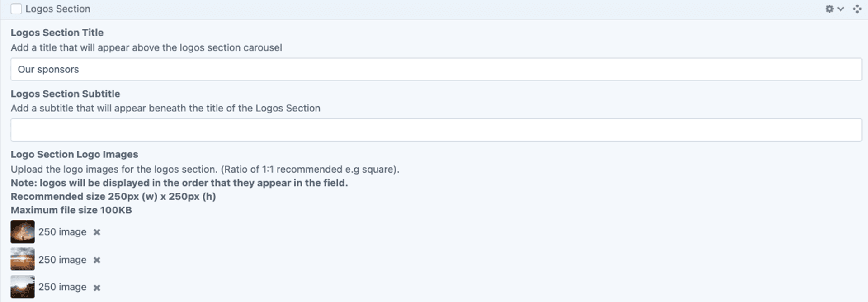Viewport: 868px width, 302px height.
Task: Click the Logos Section Subtitle bold label
Action: click(66, 94)
